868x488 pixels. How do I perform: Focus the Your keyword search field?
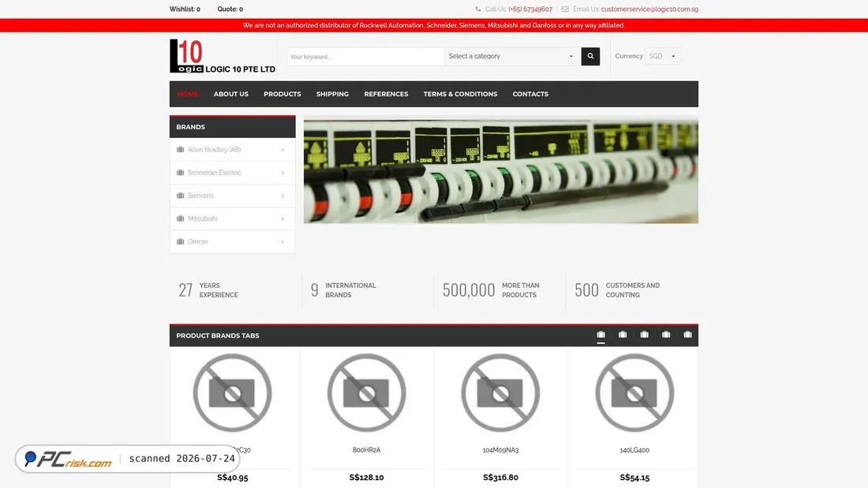coord(366,57)
